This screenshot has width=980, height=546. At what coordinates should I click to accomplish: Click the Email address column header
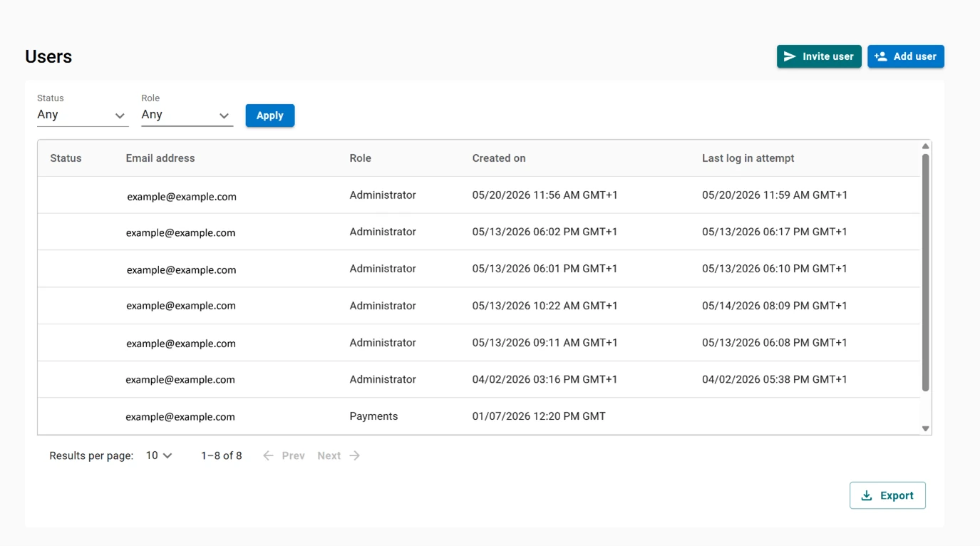pos(160,158)
